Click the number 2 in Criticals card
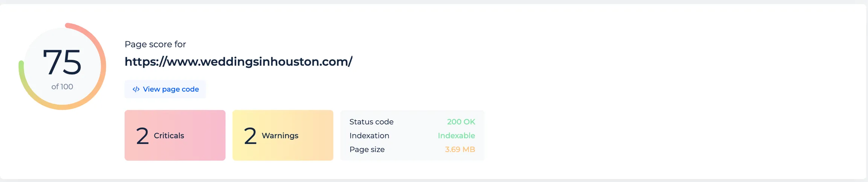 tap(142, 136)
